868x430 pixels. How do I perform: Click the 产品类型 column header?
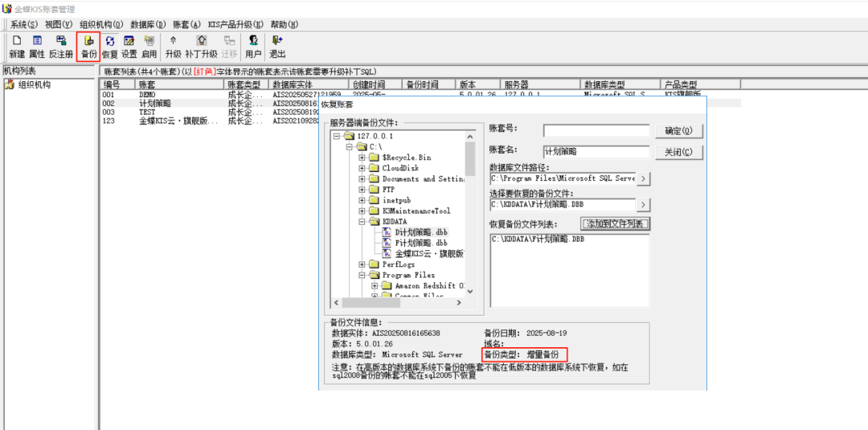coord(700,84)
